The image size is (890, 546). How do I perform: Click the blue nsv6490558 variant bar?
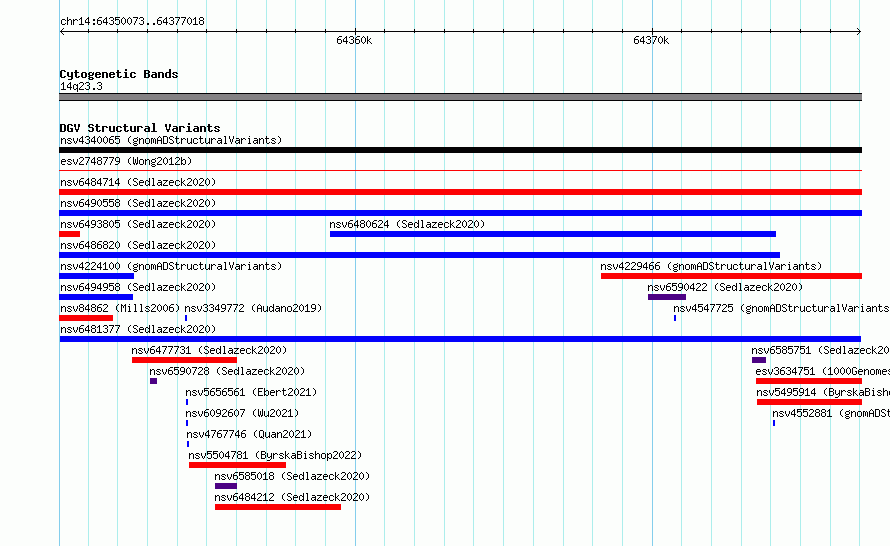pyautogui.click(x=460, y=213)
